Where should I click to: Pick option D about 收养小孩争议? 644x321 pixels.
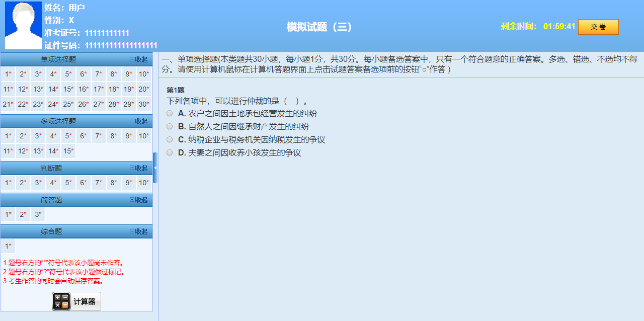170,152
